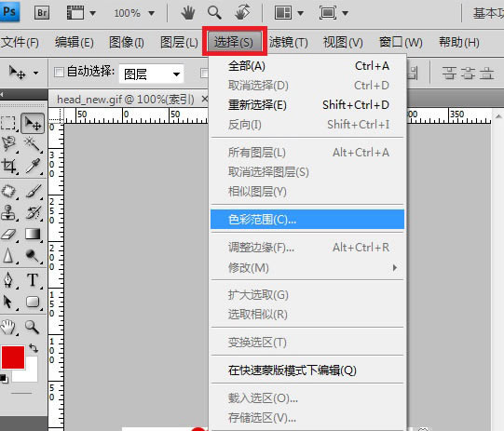Screen dimensions: 504x431
Task: Select the Dodge tool
Action: pos(33,256)
